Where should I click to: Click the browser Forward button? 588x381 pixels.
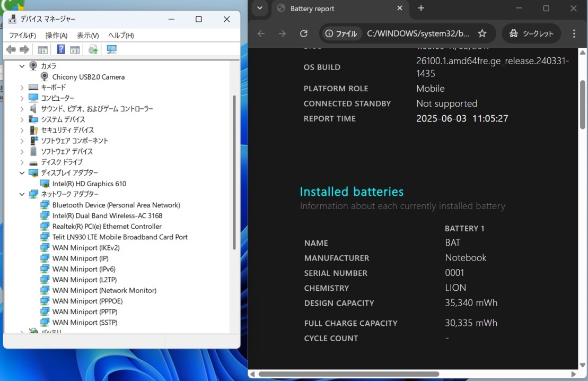tap(282, 34)
